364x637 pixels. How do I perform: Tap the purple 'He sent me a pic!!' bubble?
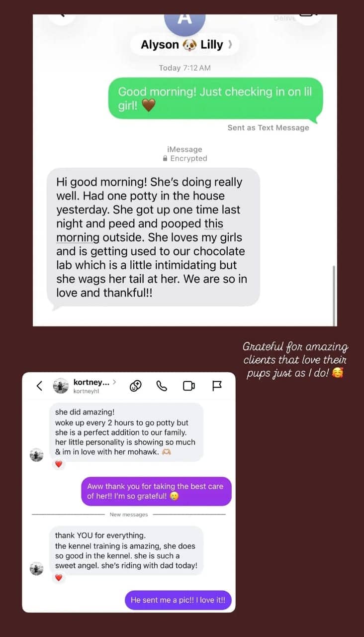tap(178, 600)
